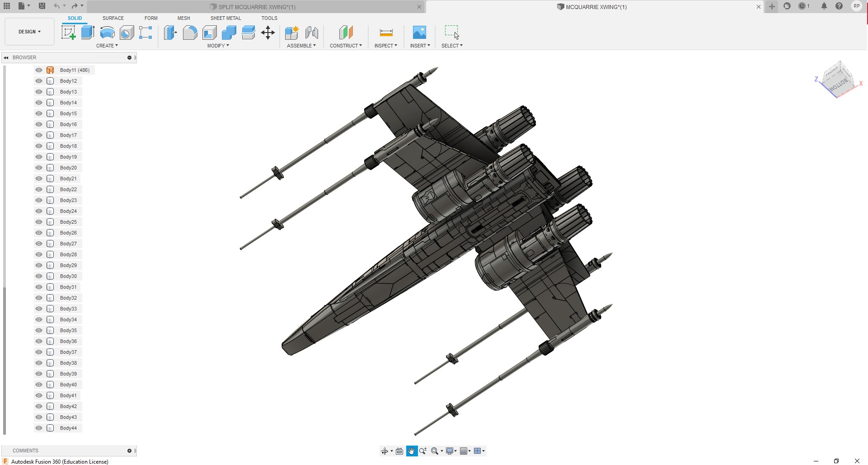This screenshot has width=868, height=465.
Task: Open the DESIGN workspace dropdown
Action: coord(29,32)
